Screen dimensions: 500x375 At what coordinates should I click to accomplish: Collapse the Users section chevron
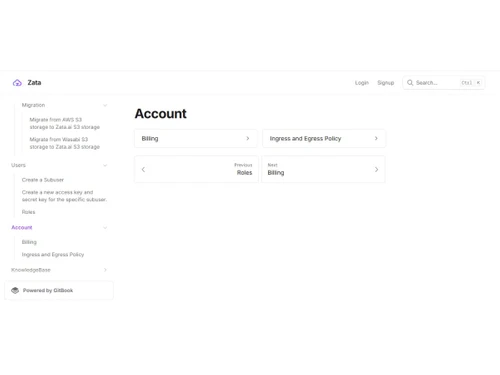tap(105, 165)
